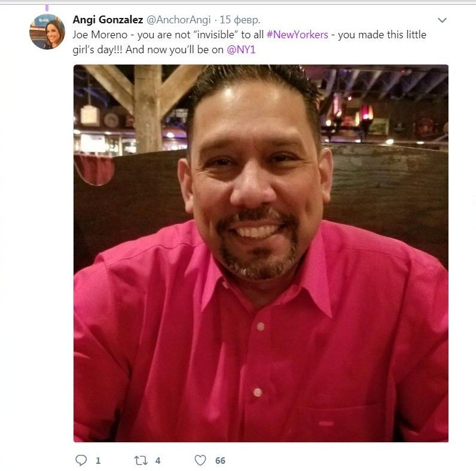Viewport: 476px width, 471px height.
Task: Retweet this post using the arrows icon
Action: coord(141,461)
